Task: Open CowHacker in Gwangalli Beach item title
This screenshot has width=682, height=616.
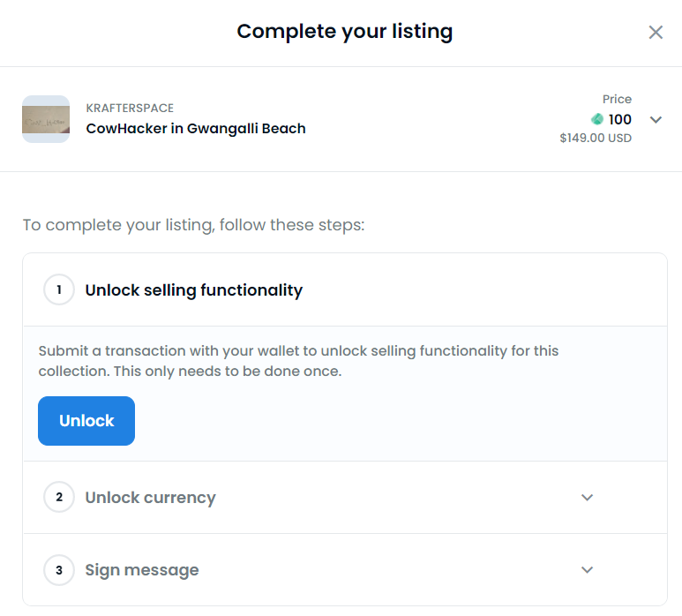Action: point(195,128)
